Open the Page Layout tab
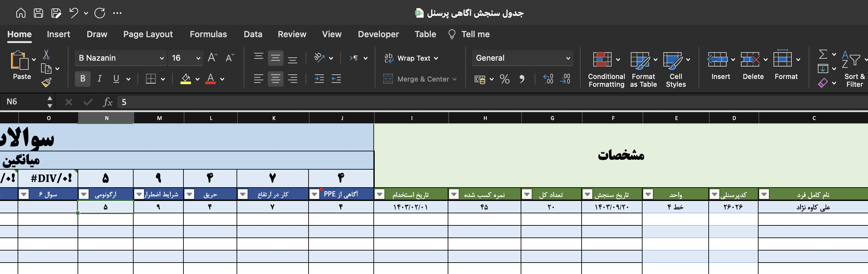 tap(148, 34)
